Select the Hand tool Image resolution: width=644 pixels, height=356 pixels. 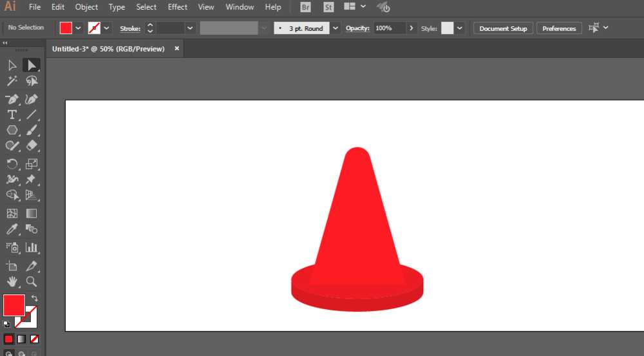click(12, 281)
